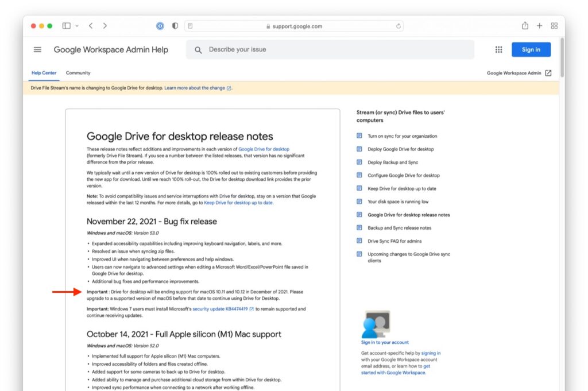Switch to the Community tab
Image resolution: width=588 pixels, height=391 pixels.
coord(78,73)
